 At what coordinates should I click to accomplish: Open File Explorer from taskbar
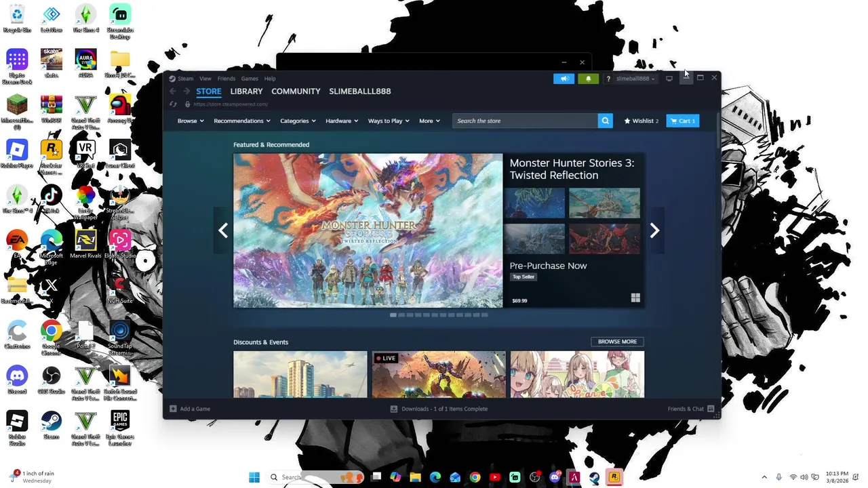coord(415,477)
